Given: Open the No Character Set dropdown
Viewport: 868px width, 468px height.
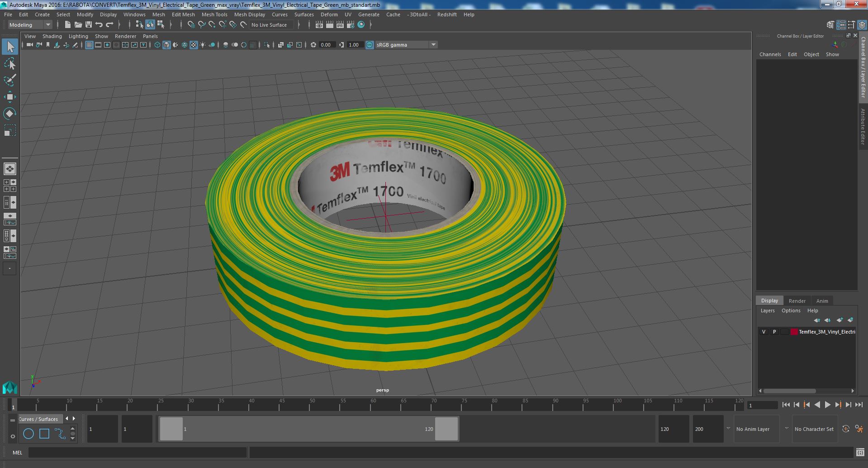Looking at the screenshot, I should pyautogui.click(x=814, y=429).
